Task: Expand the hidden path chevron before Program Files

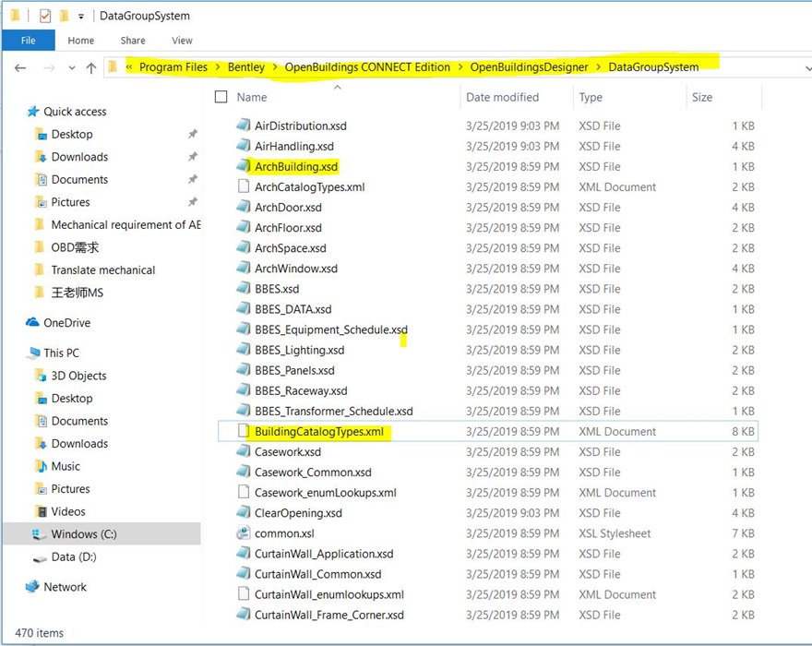Action: (x=129, y=66)
